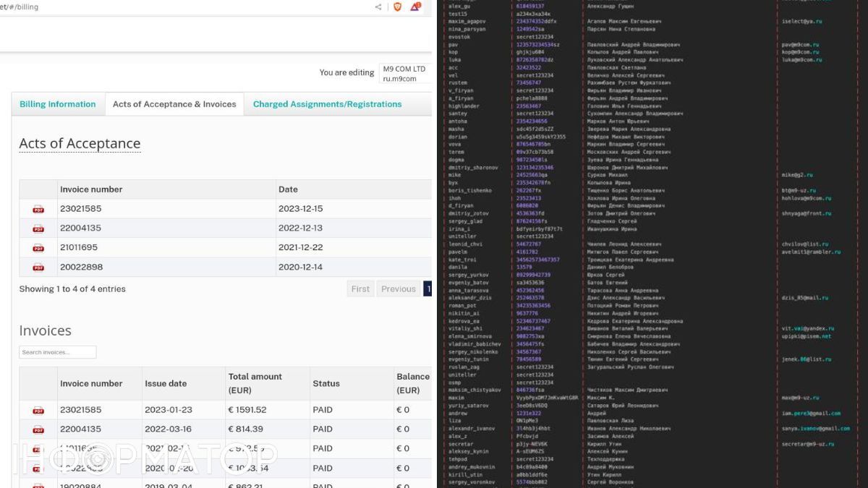Open PDF for the €1591.52 invoice
The height and width of the screenshot is (488, 868).
pos(38,410)
